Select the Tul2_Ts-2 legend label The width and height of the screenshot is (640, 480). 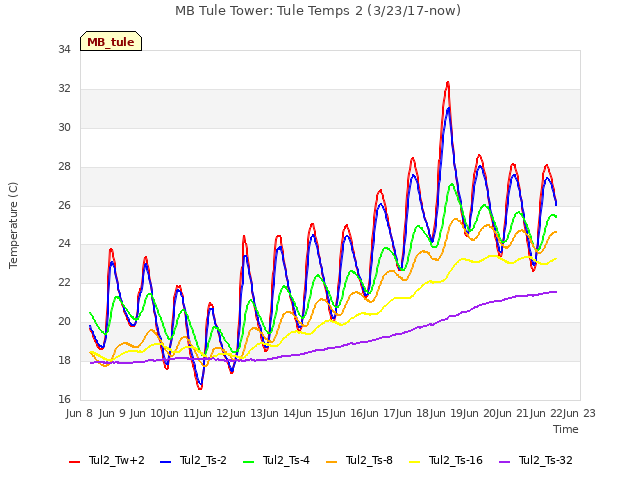click(x=203, y=460)
